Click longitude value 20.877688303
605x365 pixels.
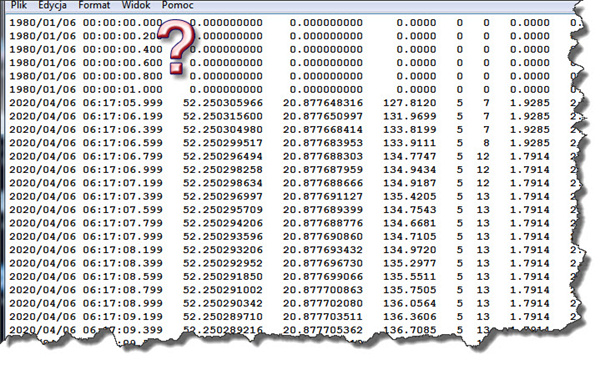(x=323, y=156)
